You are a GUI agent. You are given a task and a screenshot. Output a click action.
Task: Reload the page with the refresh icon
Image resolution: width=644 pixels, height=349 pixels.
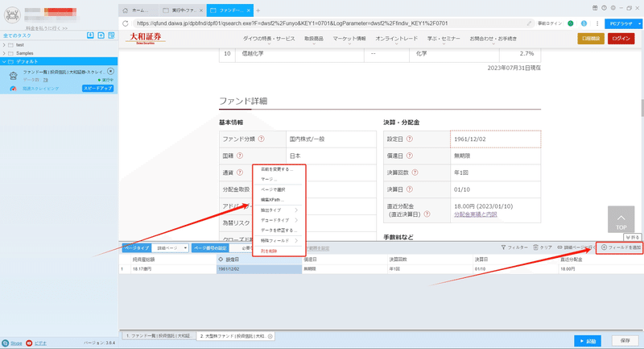tap(126, 23)
